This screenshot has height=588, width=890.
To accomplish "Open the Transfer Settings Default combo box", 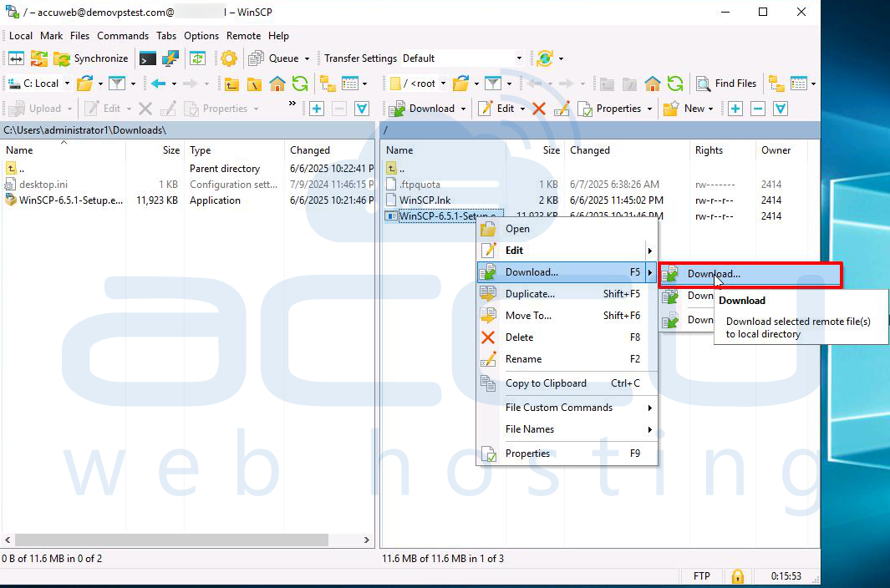I will point(462,58).
